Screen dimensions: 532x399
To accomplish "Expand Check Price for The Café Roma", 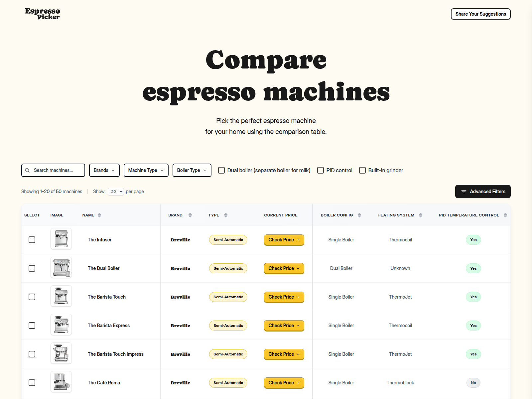I will 284,383.
